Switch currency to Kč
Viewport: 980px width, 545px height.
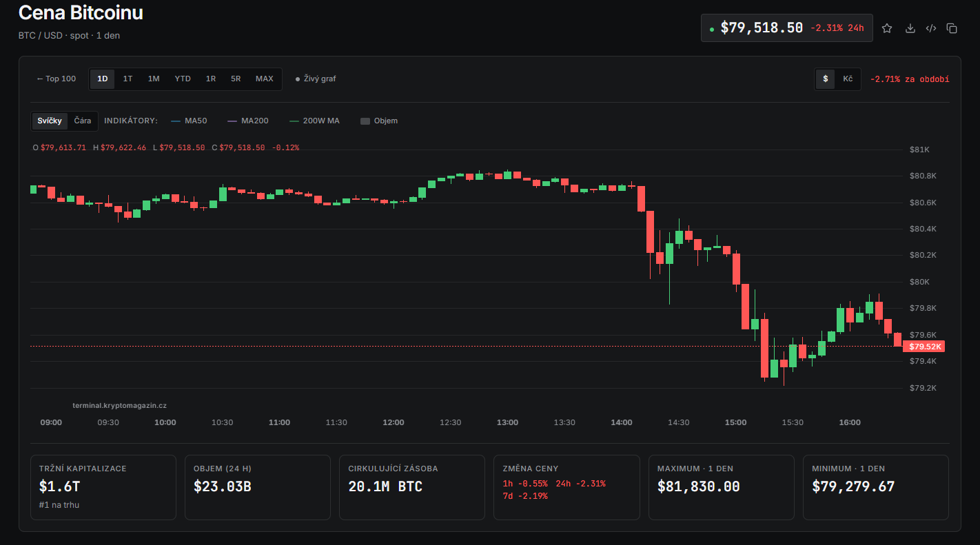pos(848,79)
